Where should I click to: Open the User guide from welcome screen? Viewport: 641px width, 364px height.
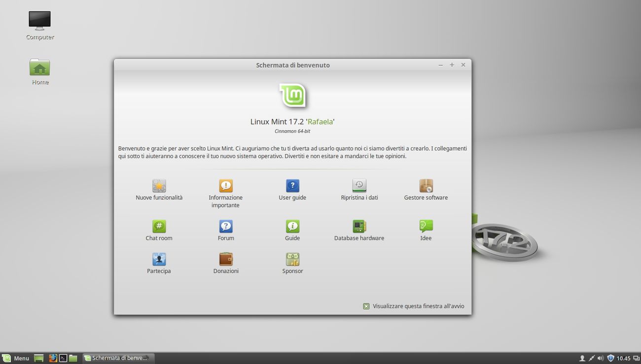coord(292,189)
